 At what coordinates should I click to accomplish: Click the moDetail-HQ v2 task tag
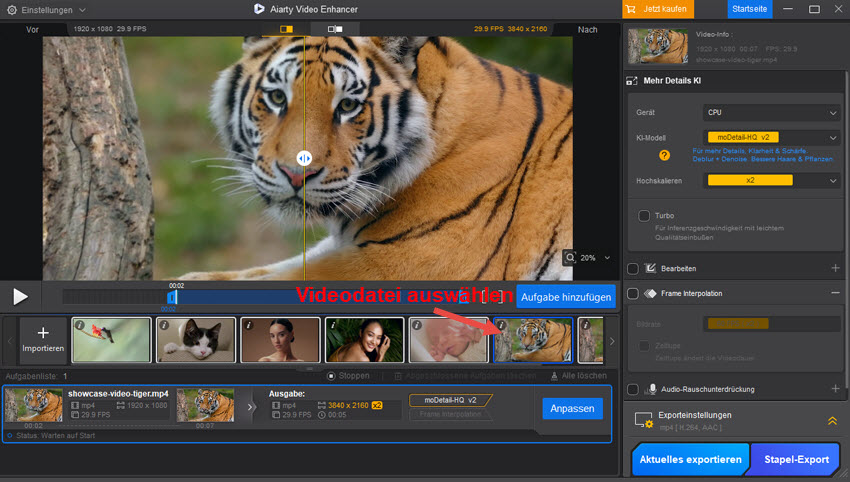(450, 400)
